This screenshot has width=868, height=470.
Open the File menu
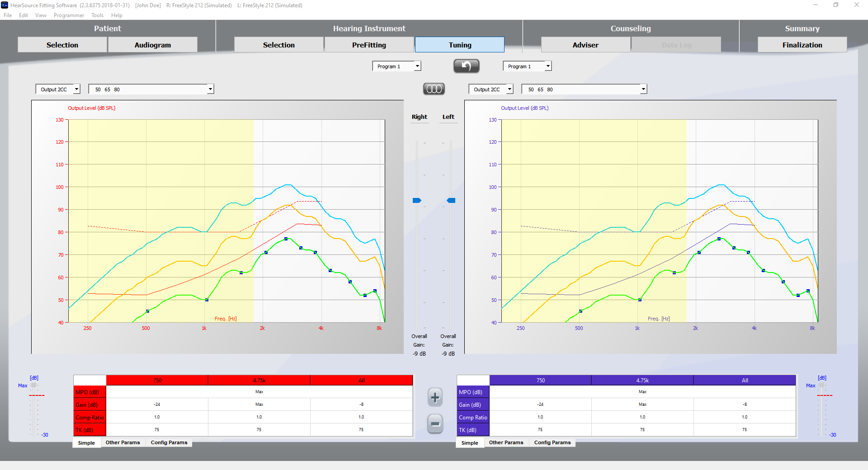tap(8, 15)
